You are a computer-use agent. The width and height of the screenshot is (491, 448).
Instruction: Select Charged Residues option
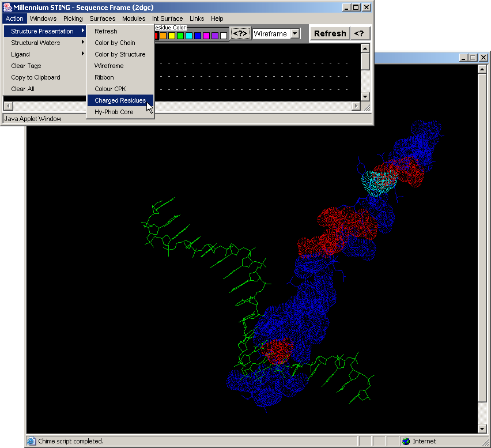point(120,100)
